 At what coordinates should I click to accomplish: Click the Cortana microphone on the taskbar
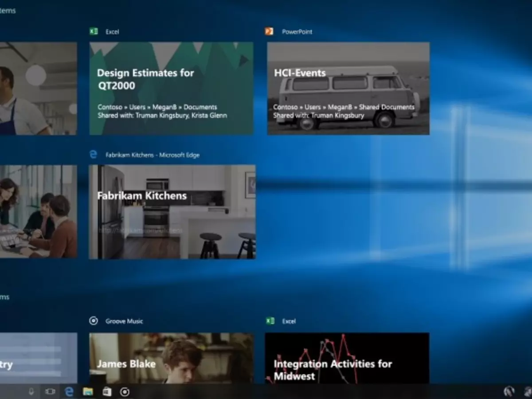30,392
